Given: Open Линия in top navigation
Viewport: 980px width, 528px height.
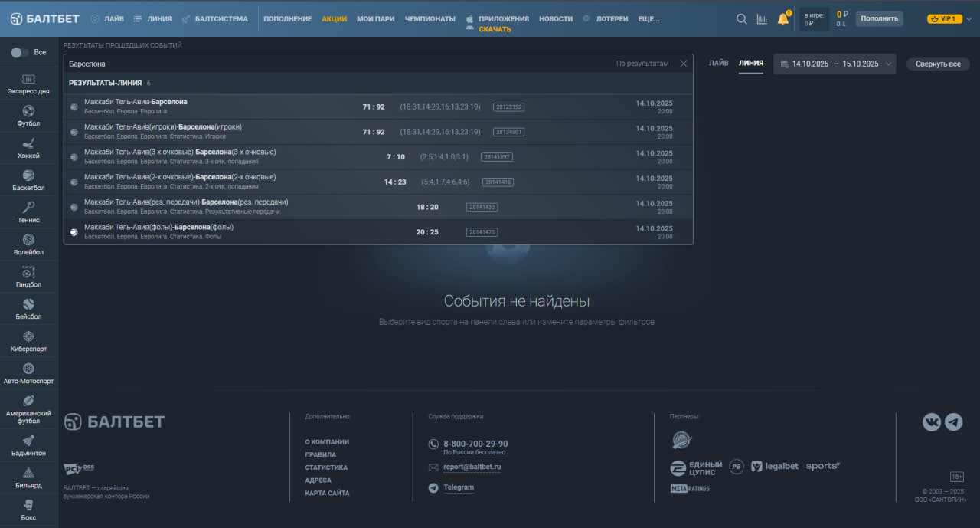Looking at the screenshot, I should pos(152,18).
